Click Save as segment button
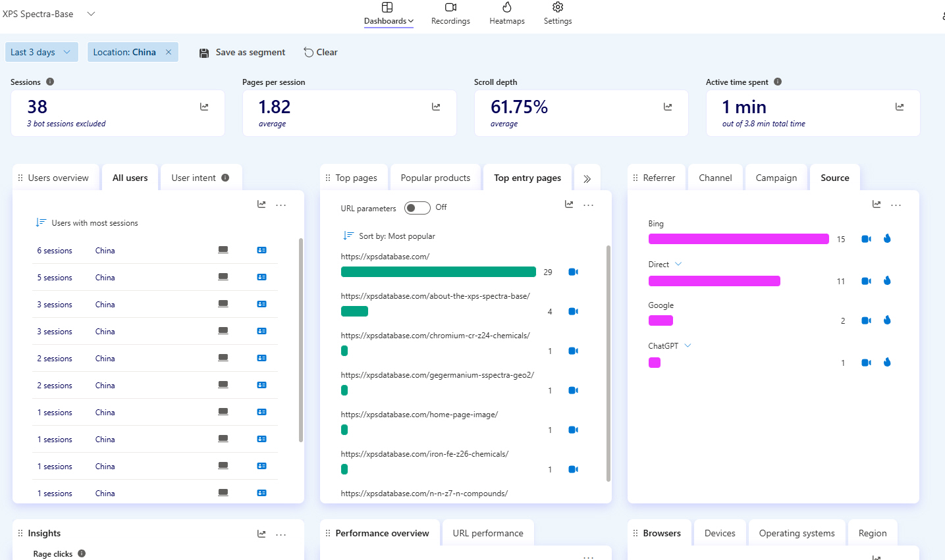Image resolution: width=945 pixels, height=560 pixels. point(242,53)
